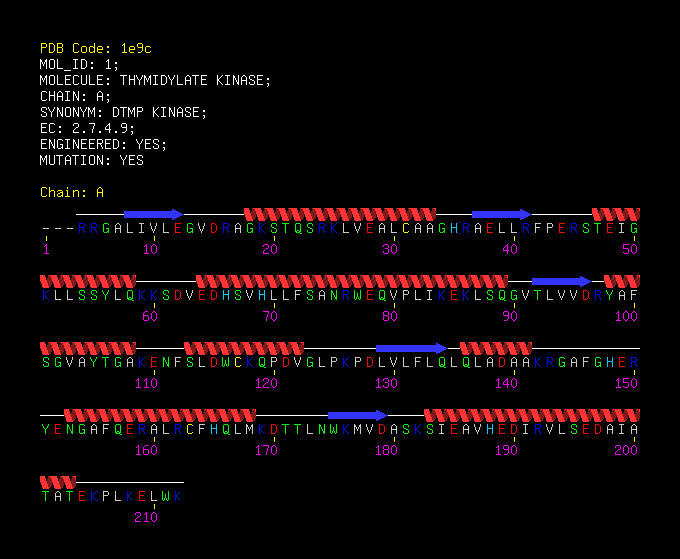The width and height of the screenshot is (680, 559).
Task: Click the EC: 2.7.4.9 text line
Action: 88,128
